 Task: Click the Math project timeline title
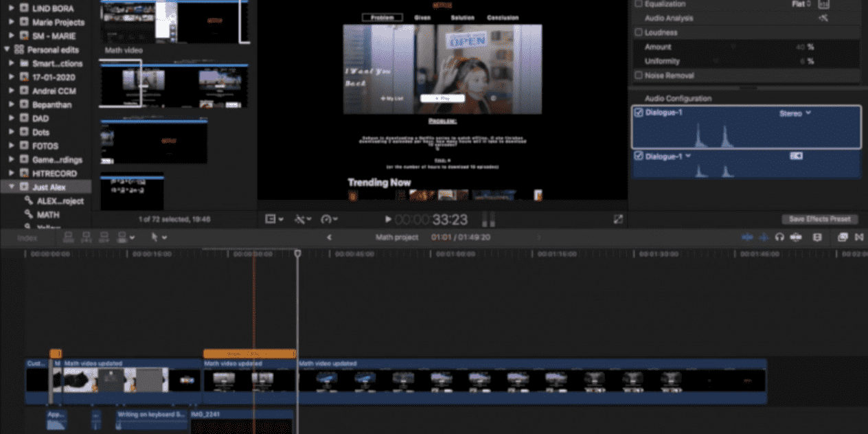coord(397,238)
